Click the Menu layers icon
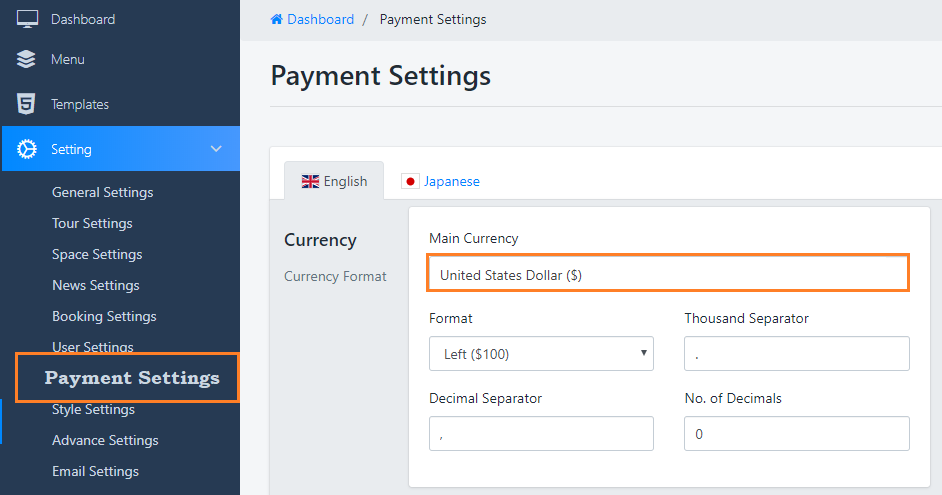 click(x=27, y=60)
